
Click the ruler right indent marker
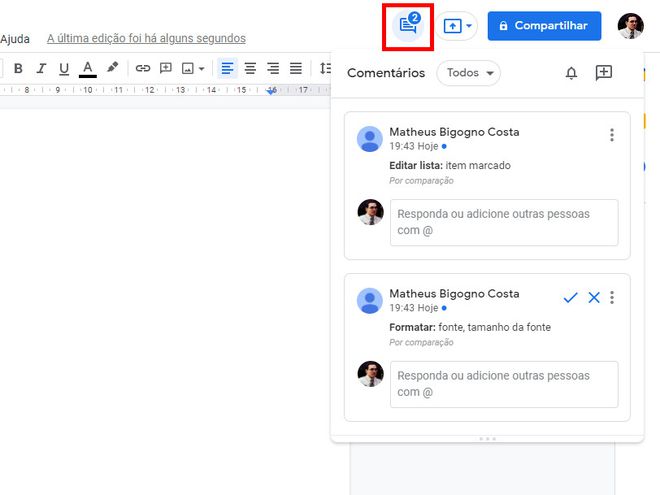[271, 91]
